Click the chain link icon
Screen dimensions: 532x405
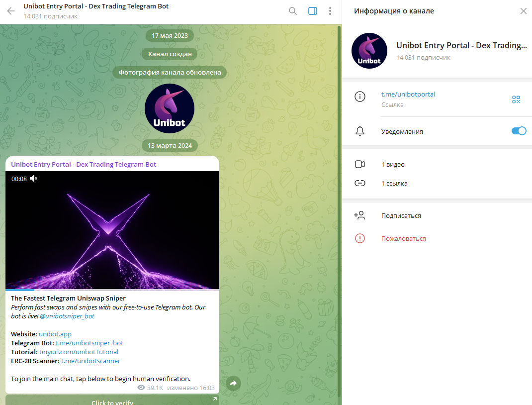[359, 183]
